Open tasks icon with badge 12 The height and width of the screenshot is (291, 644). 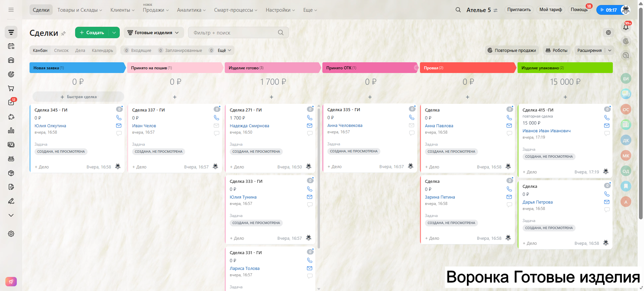click(11, 102)
